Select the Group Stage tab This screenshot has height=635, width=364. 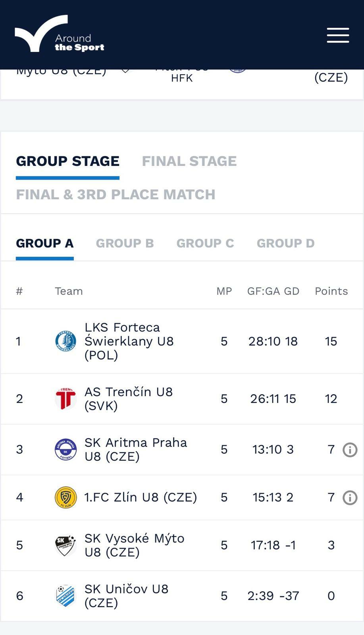click(x=67, y=161)
